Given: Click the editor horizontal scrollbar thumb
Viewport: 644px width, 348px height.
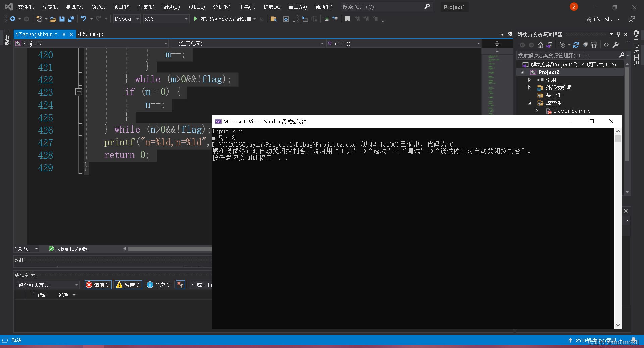Looking at the screenshot, I should pos(170,249).
